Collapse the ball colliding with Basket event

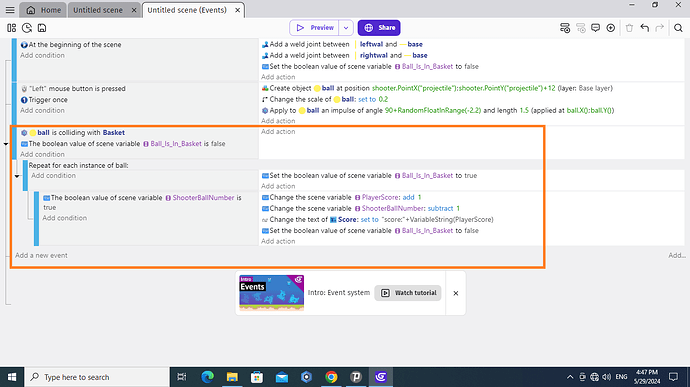6,144
